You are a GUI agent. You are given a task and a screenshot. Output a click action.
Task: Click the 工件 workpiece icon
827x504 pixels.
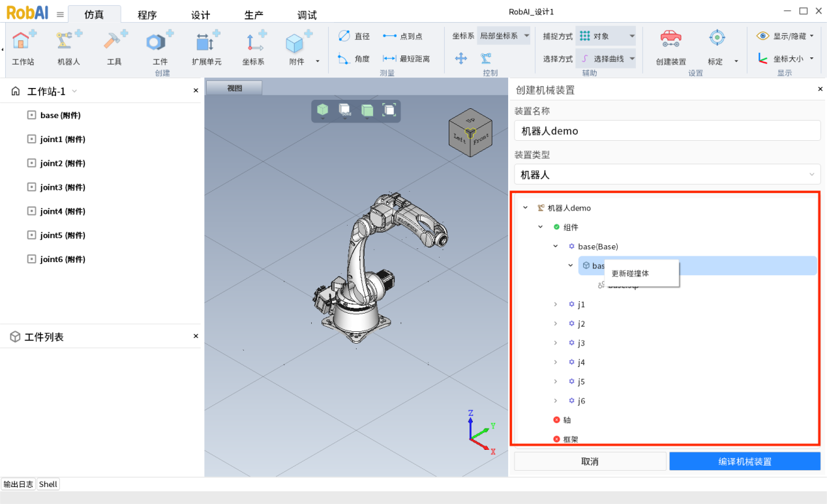coord(160,40)
